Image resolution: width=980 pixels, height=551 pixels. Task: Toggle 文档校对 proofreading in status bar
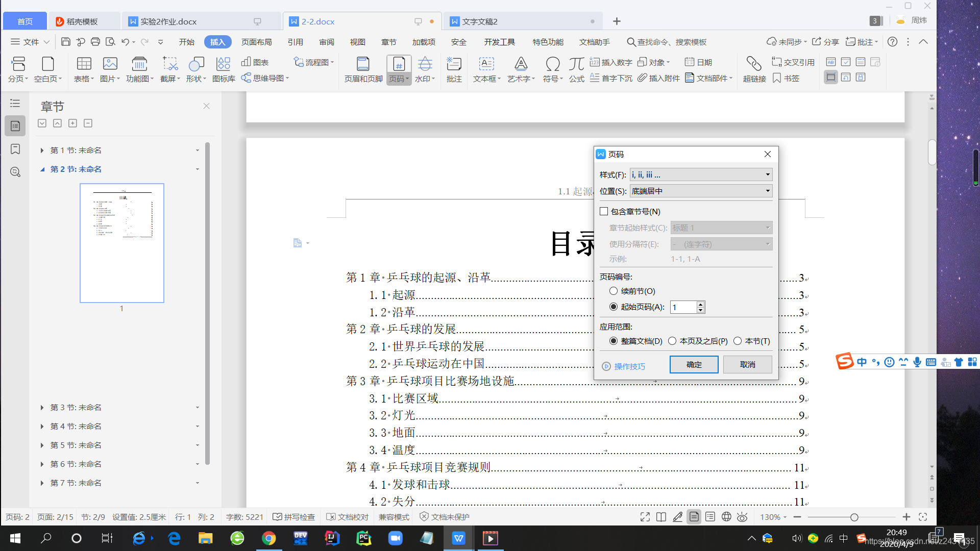click(347, 517)
